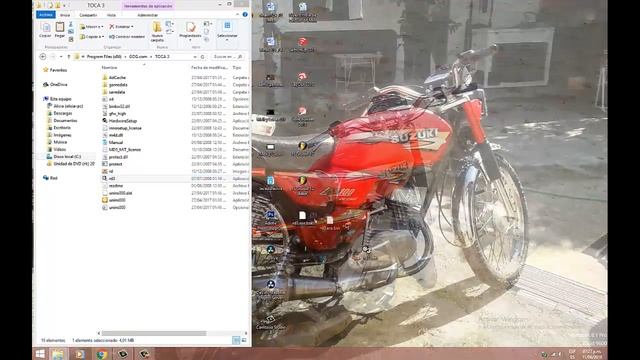This screenshot has width=640, height=360.
Task: Click the quick access toolbar dropdown arrow
Action: tap(64, 5)
